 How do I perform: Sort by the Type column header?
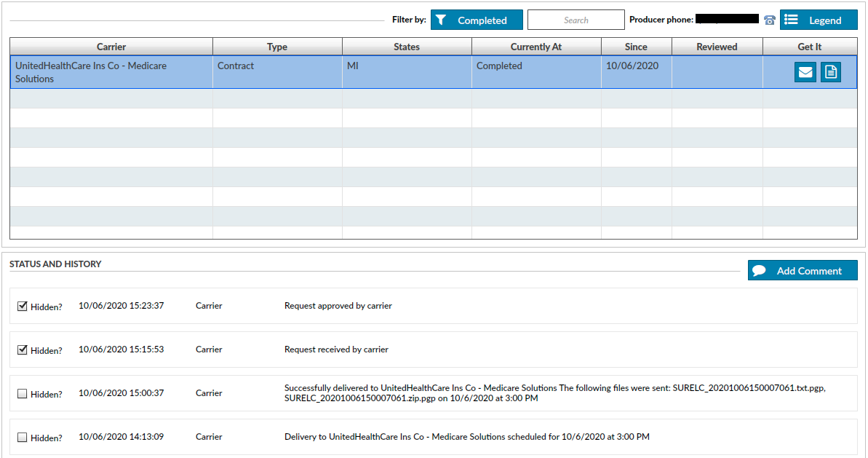point(277,47)
